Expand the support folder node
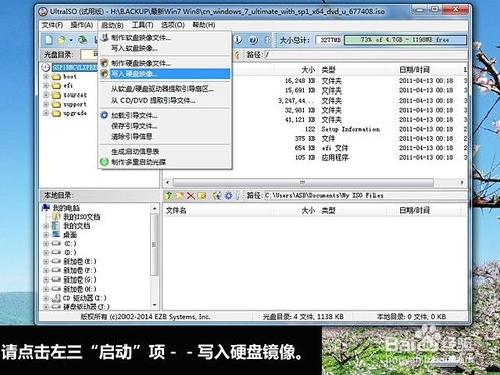Image resolution: width=500 pixels, height=375 pixels. click(x=46, y=104)
